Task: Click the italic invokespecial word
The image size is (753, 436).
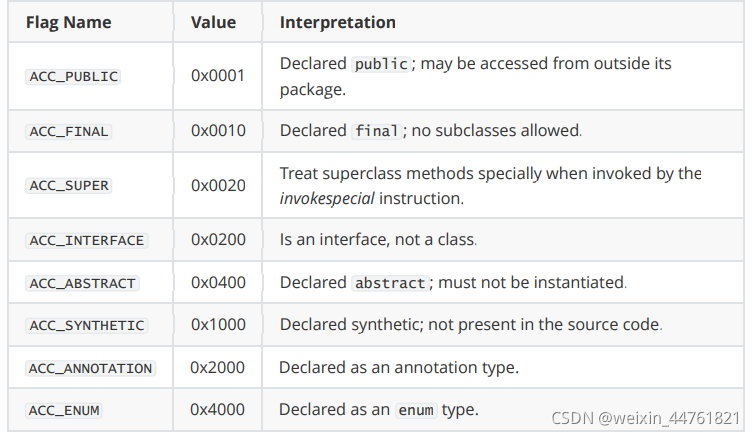Action: coord(325,199)
